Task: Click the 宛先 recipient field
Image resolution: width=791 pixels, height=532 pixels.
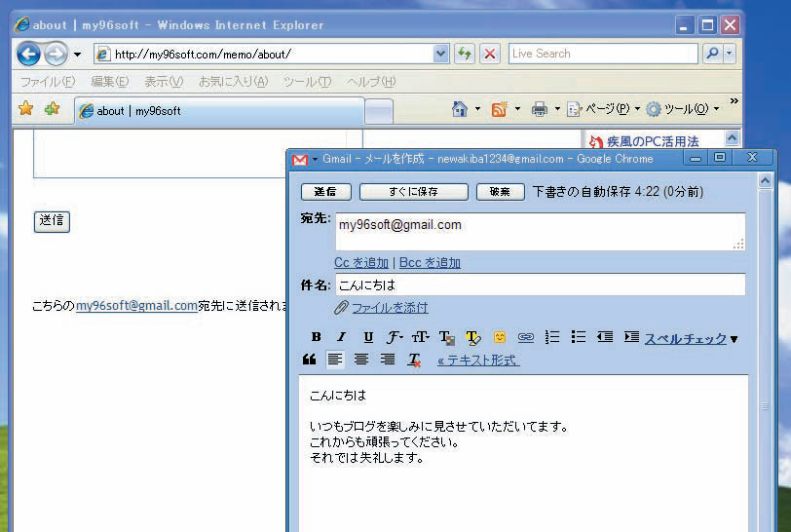Action: tap(541, 232)
